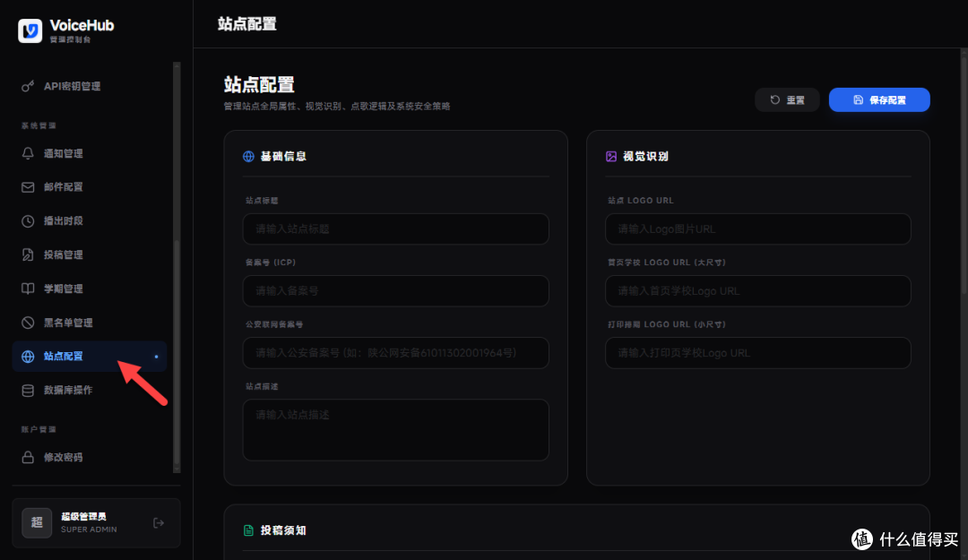Open 通知管理 in the sidebar
The height and width of the screenshot is (560, 968).
pyautogui.click(x=90, y=153)
